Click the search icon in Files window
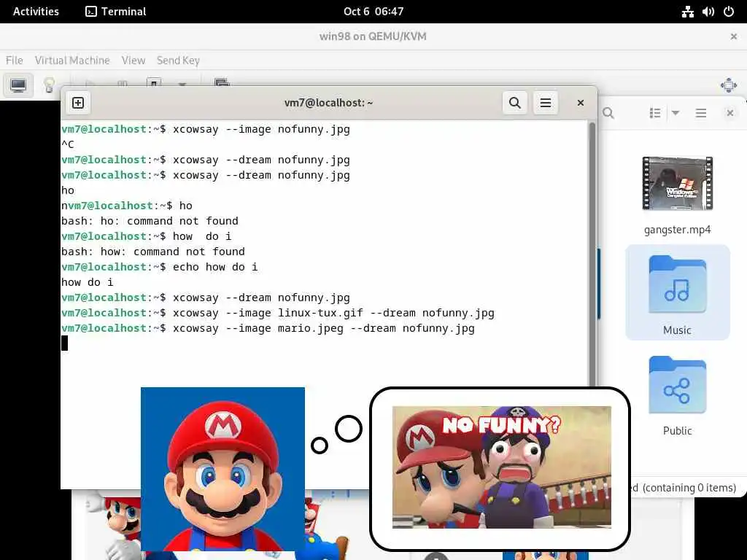The width and height of the screenshot is (747, 560). [x=608, y=113]
